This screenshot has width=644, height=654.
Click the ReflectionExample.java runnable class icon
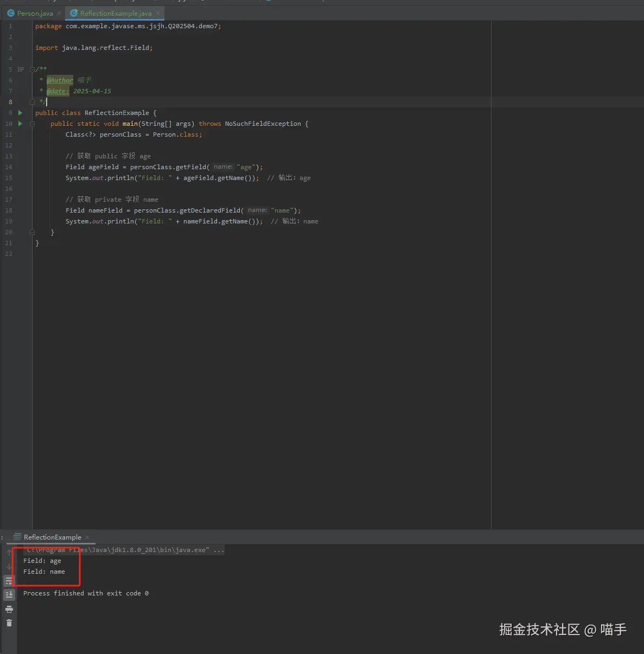(74, 13)
